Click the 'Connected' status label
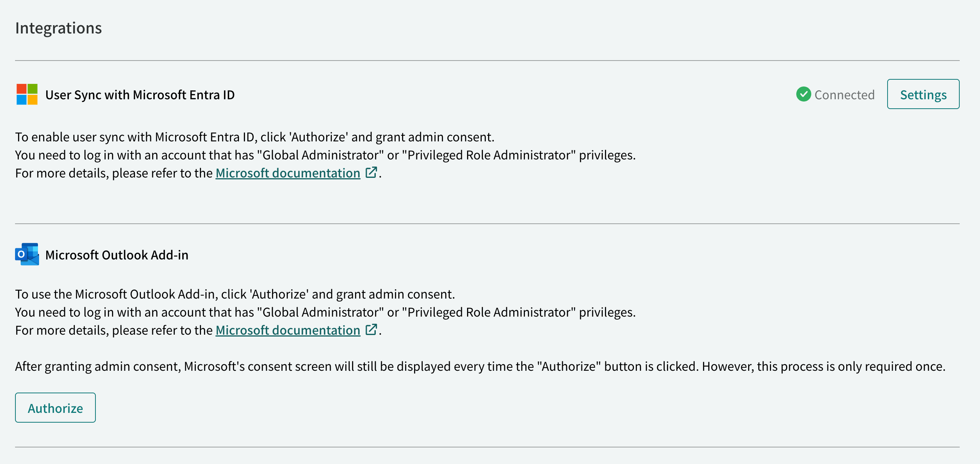The width and height of the screenshot is (980, 464). tap(844, 95)
